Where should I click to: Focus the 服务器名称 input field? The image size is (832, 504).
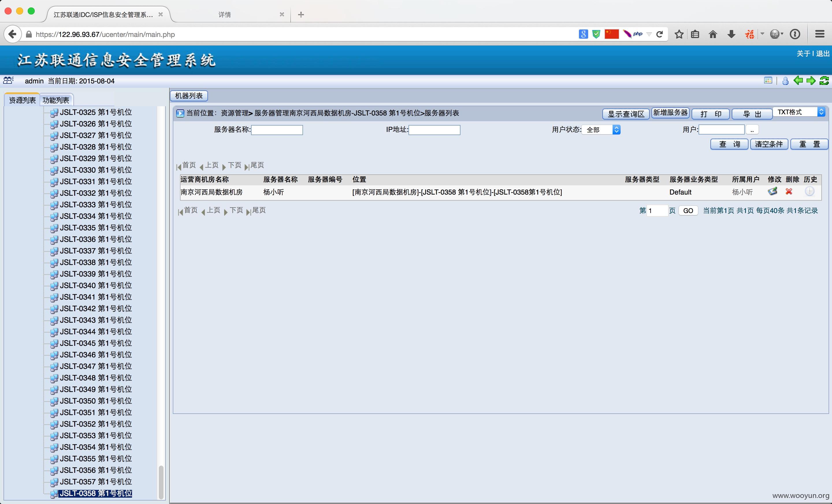point(277,130)
